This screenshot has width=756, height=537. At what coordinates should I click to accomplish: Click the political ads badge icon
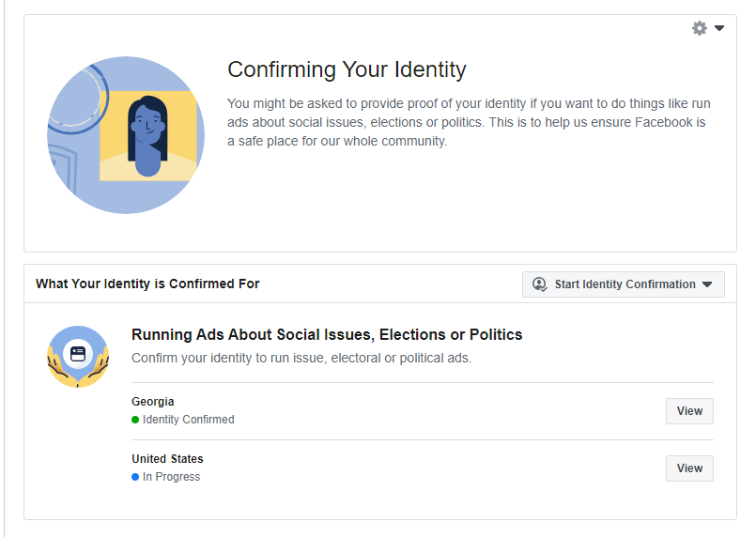pos(78,356)
